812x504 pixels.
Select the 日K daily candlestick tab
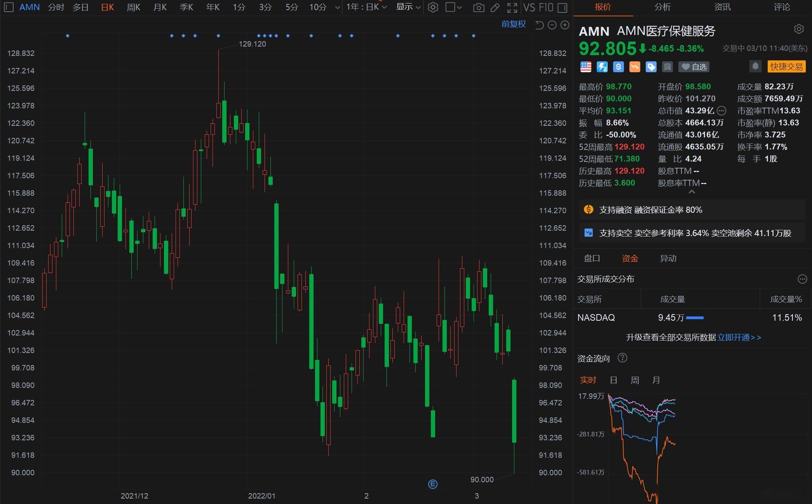pyautogui.click(x=107, y=7)
